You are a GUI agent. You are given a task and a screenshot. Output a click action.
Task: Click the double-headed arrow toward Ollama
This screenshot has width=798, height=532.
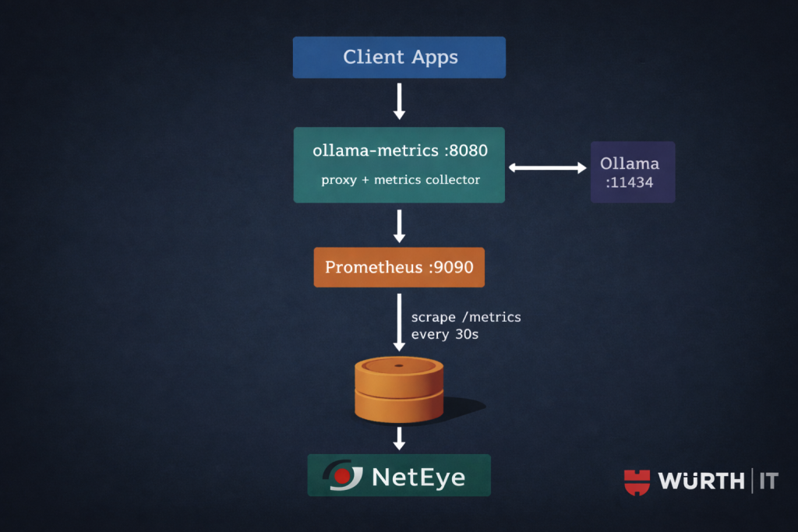(x=547, y=167)
